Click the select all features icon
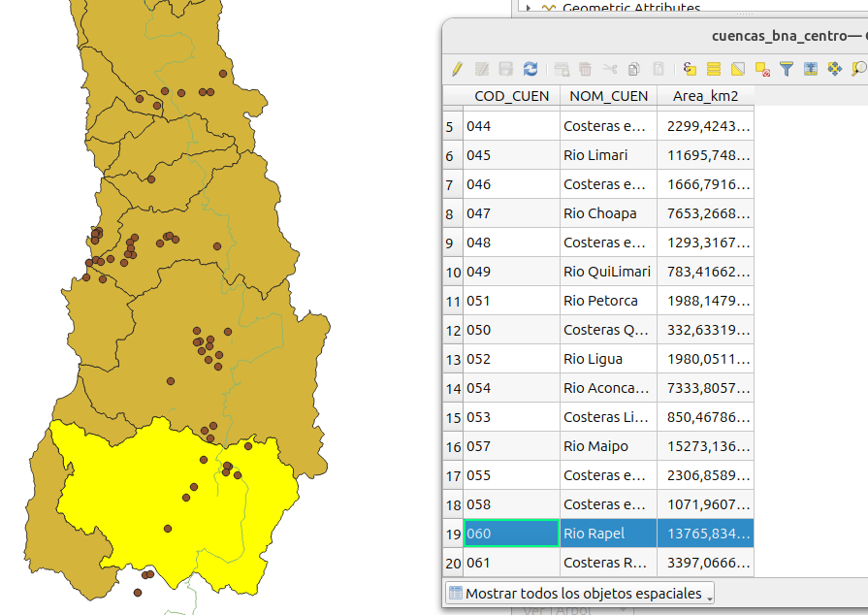 point(714,69)
